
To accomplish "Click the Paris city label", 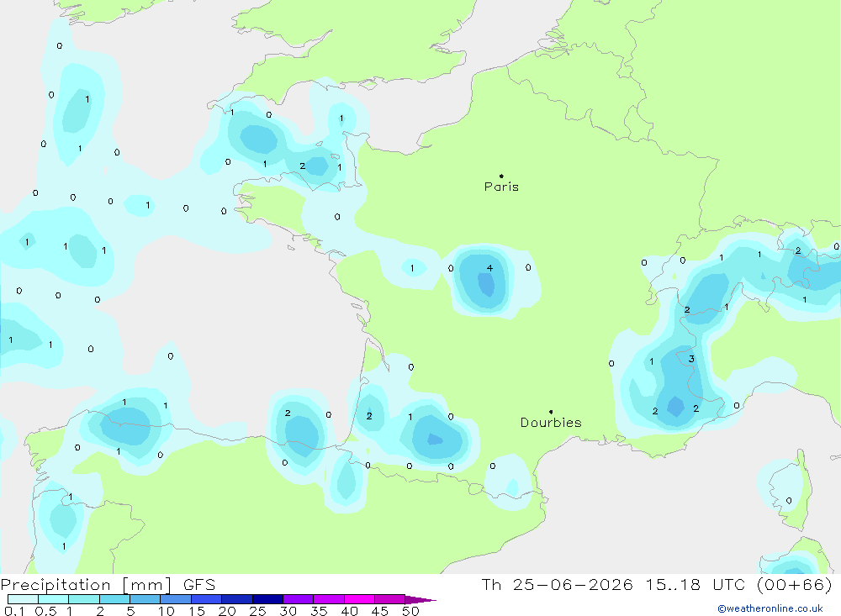I will tap(501, 187).
